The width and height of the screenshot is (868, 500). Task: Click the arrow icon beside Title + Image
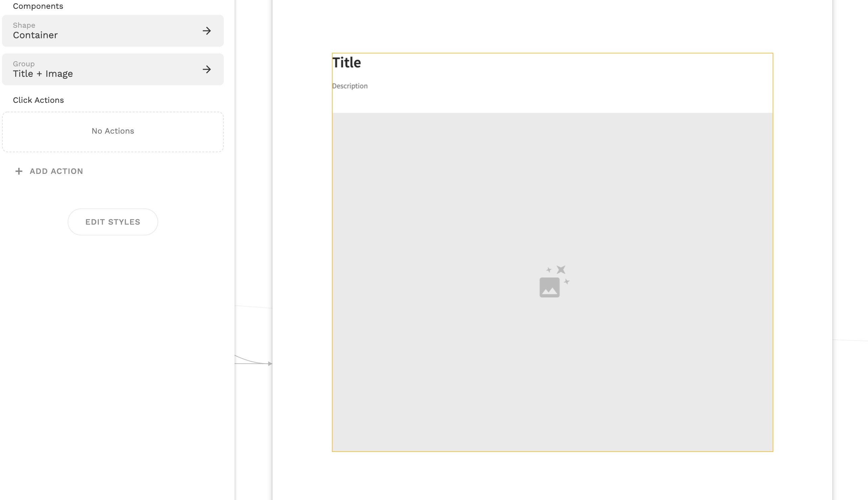207,69
